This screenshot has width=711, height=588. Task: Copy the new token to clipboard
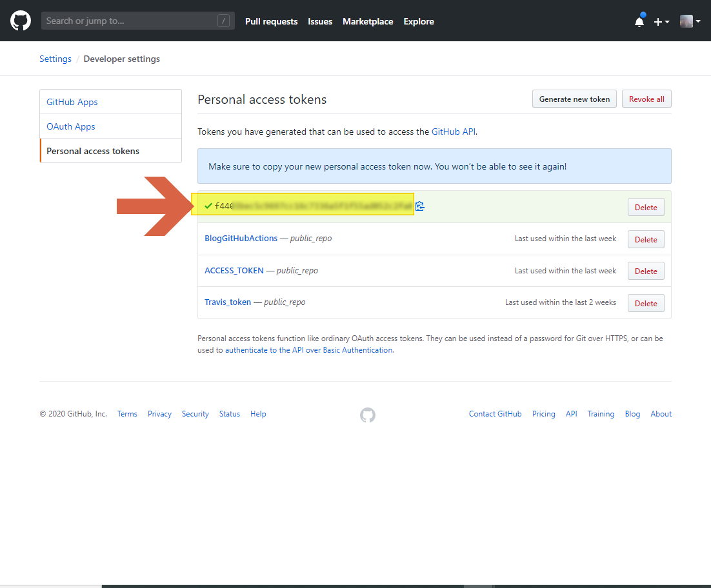420,206
